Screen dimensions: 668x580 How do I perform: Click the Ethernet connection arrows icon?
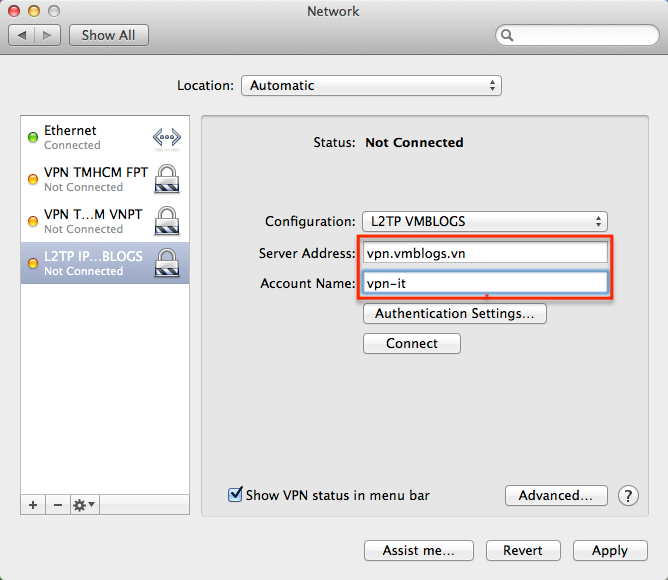point(167,137)
